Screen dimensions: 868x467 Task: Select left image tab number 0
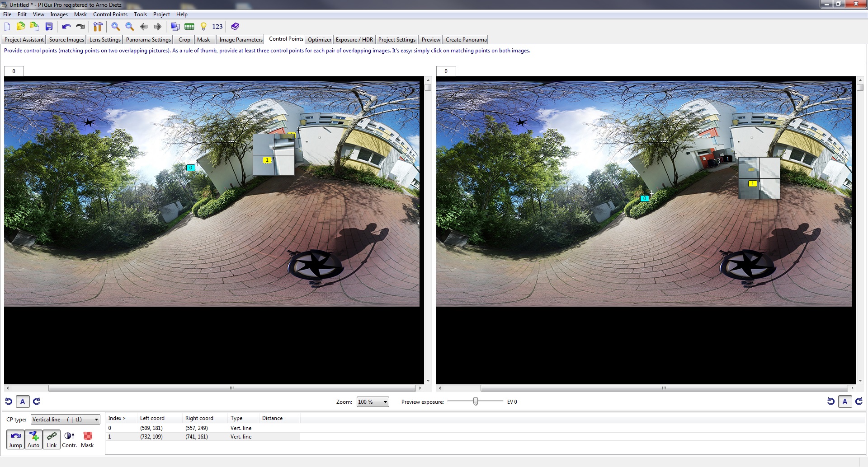click(14, 71)
